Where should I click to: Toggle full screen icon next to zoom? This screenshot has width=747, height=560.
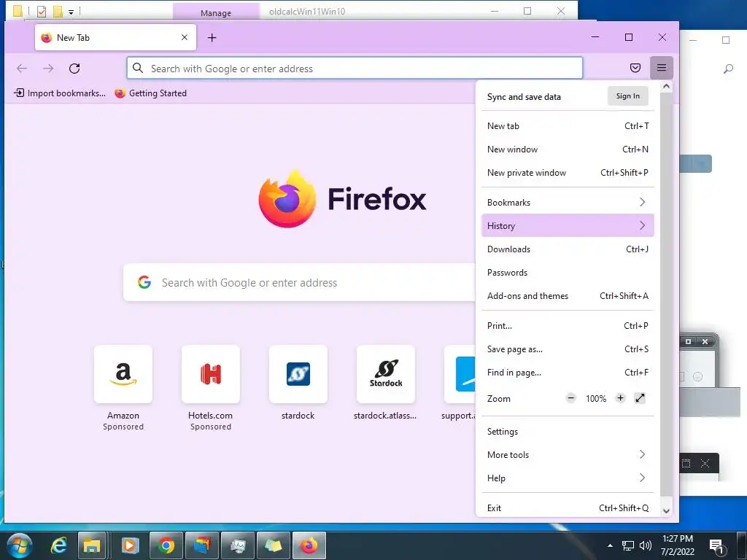point(640,398)
